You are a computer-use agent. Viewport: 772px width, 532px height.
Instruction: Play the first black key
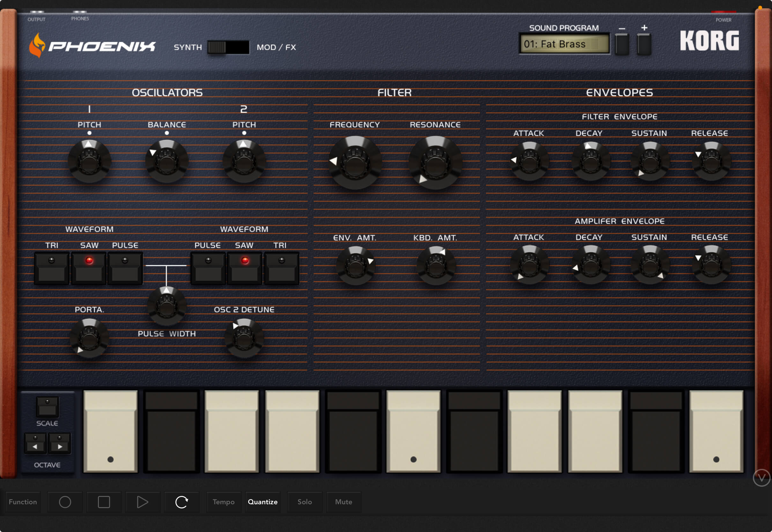click(x=171, y=431)
